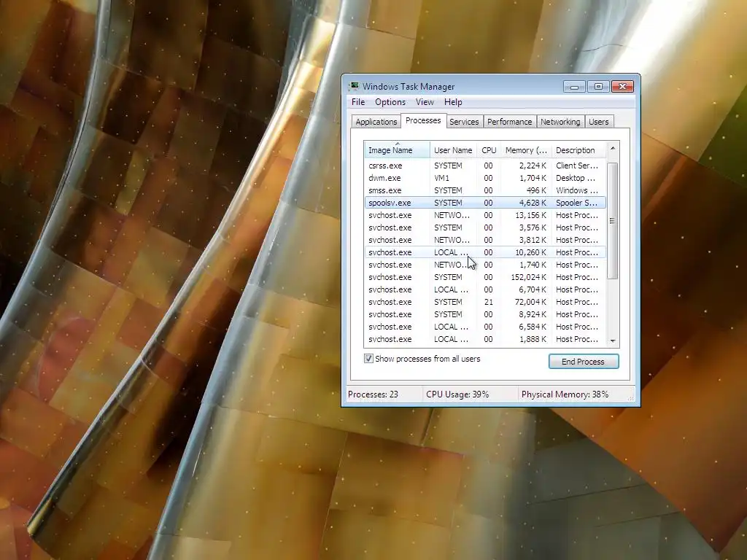
Task: Click the process list scroll up arrow
Action: coord(613,148)
